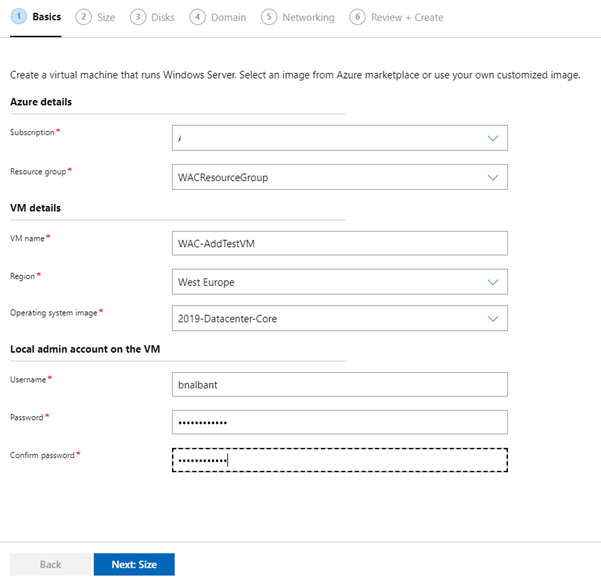Click into the Password field
Image resolution: width=601 pixels, height=583 pixels.
pyautogui.click(x=340, y=422)
